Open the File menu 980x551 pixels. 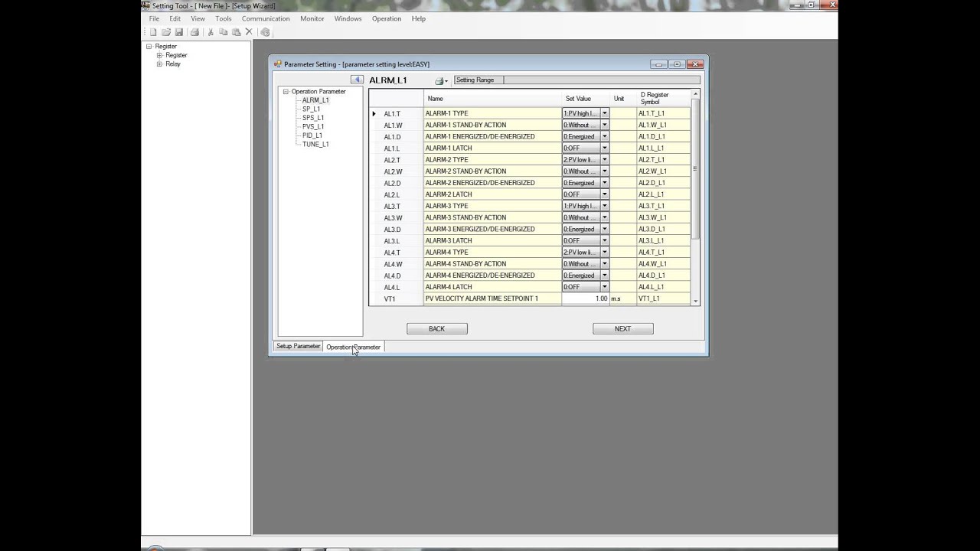tap(154, 18)
